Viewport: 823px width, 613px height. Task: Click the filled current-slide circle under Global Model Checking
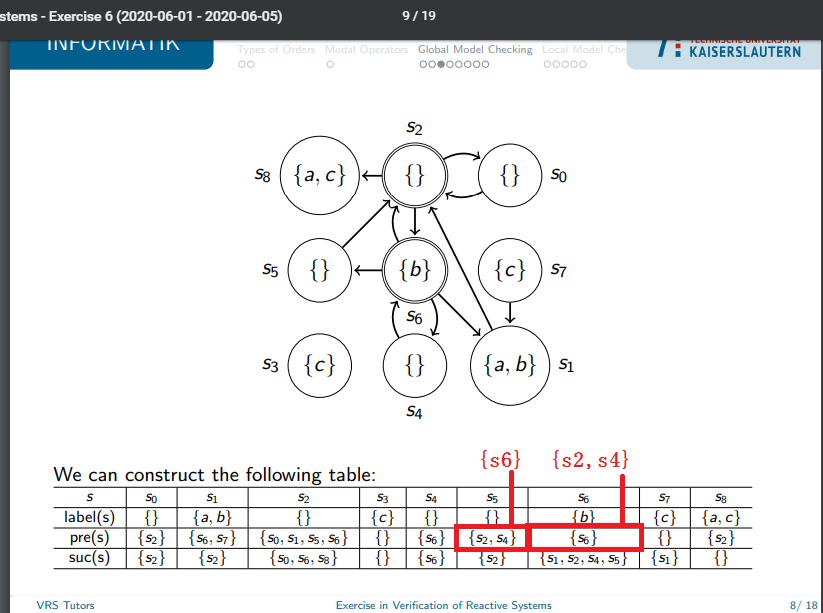point(441,64)
